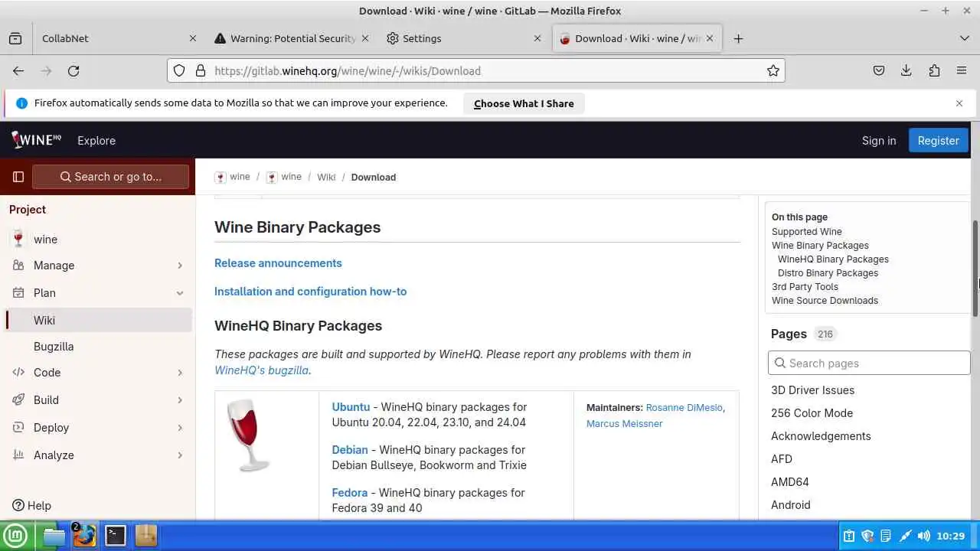
Task: Open the Ubuntu packages link
Action: point(351,406)
